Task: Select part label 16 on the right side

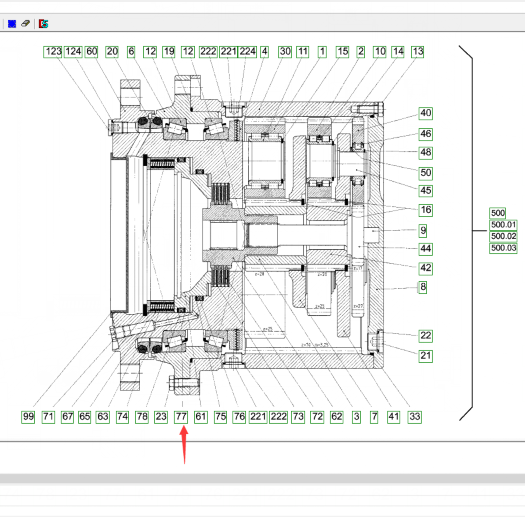Action: click(426, 210)
